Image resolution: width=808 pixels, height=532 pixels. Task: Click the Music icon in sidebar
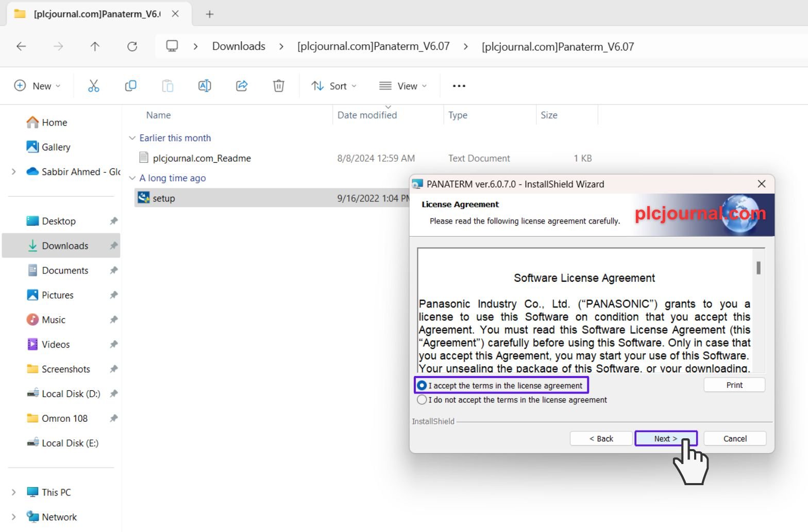click(x=32, y=320)
